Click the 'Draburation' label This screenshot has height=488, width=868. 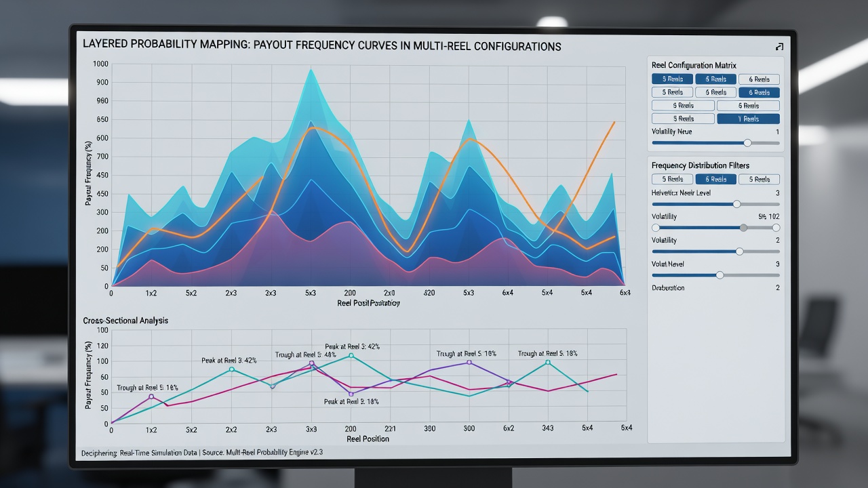pos(668,288)
